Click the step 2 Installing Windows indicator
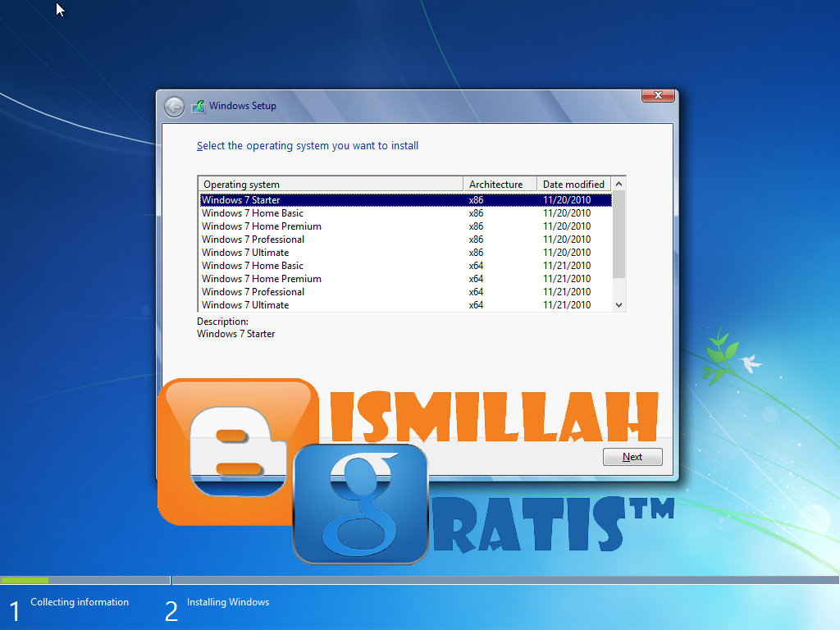The width and height of the screenshot is (840, 630). tap(227, 601)
